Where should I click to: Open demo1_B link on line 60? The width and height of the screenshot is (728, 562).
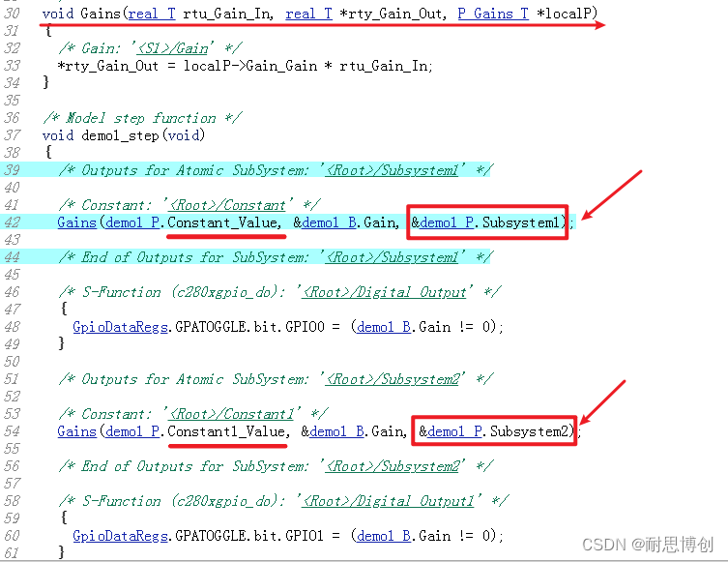pos(384,536)
